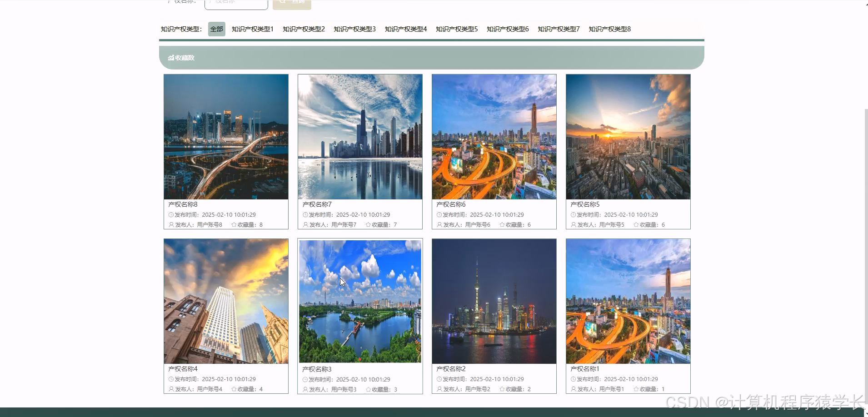This screenshot has width=868, height=417.
Task: Open the 产权名称1 highway thumbnail
Action: point(628,301)
